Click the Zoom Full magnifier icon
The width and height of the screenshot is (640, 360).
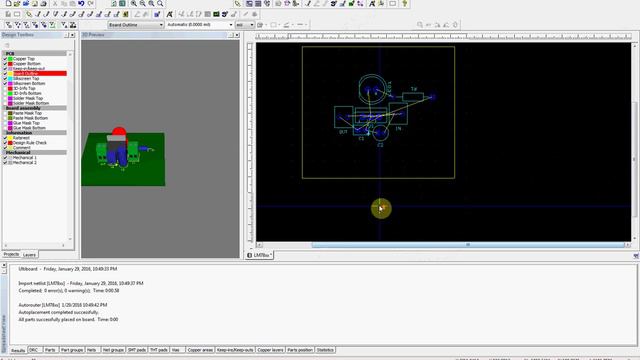click(x=160, y=4)
